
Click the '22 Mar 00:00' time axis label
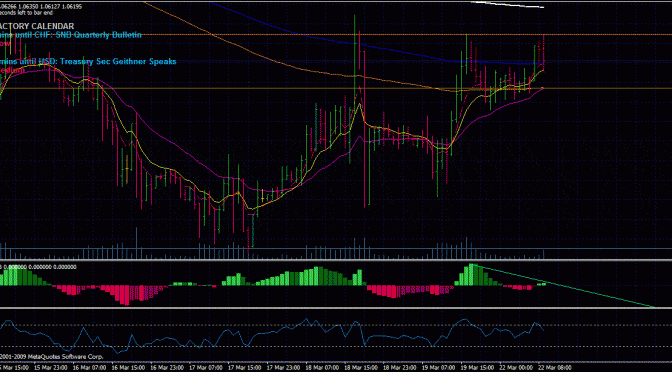click(x=516, y=368)
